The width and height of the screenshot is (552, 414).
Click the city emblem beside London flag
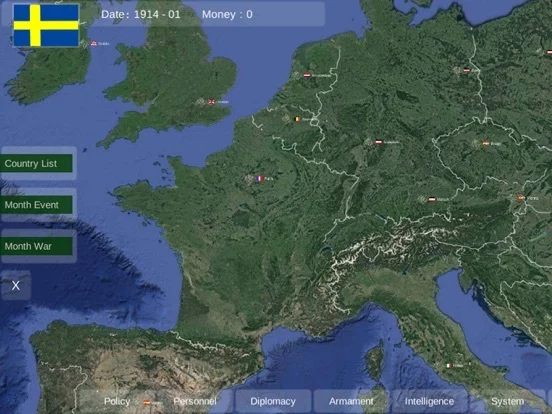(x=200, y=102)
